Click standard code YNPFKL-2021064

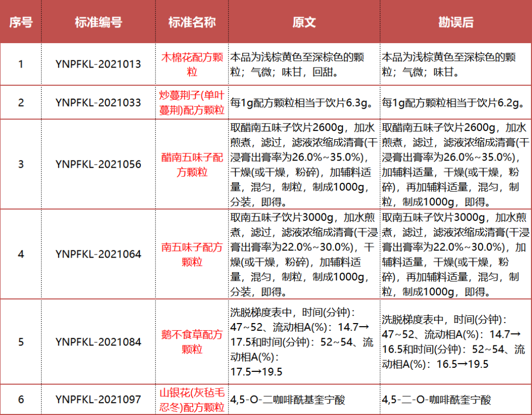point(98,254)
